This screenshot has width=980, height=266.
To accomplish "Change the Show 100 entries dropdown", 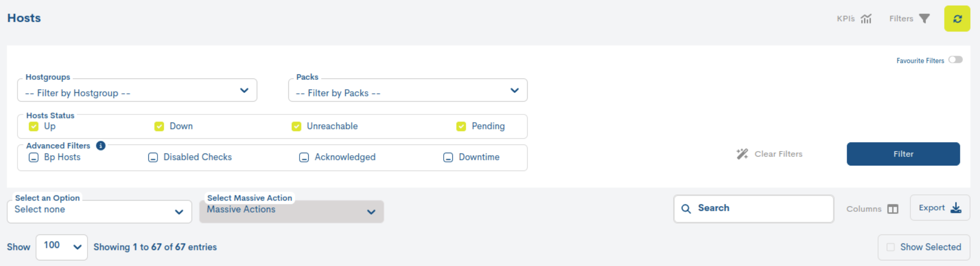I will 62,247.
